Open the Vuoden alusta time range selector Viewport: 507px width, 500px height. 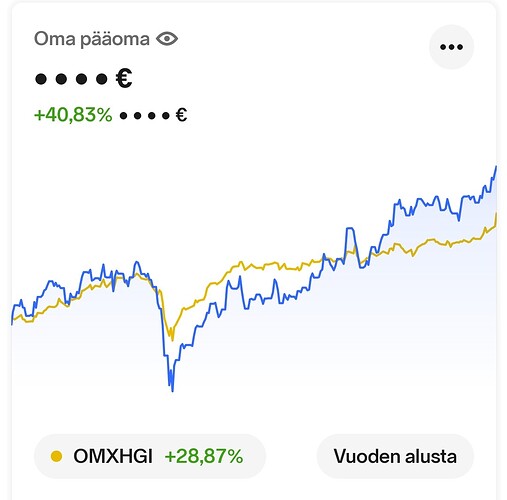[x=395, y=456]
